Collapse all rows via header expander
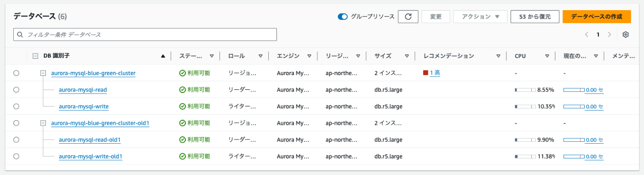Viewport: 644px width, 175px height. tap(35, 56)
